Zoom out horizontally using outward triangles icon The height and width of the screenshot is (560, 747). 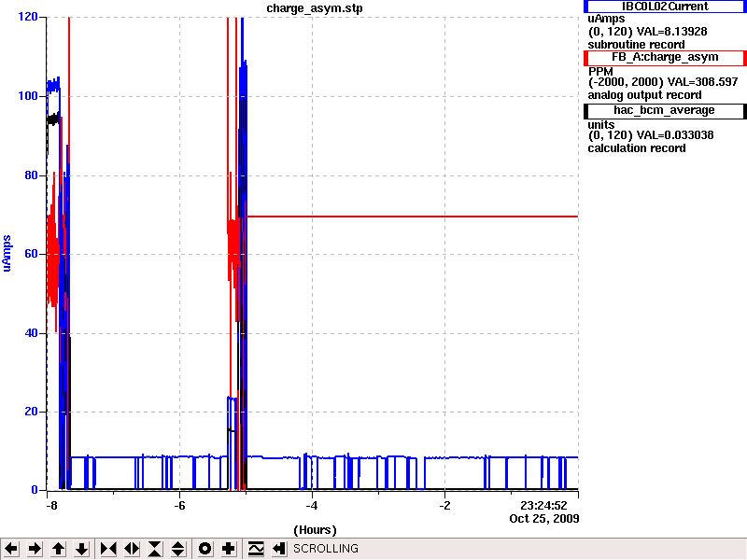click(132, 549)
